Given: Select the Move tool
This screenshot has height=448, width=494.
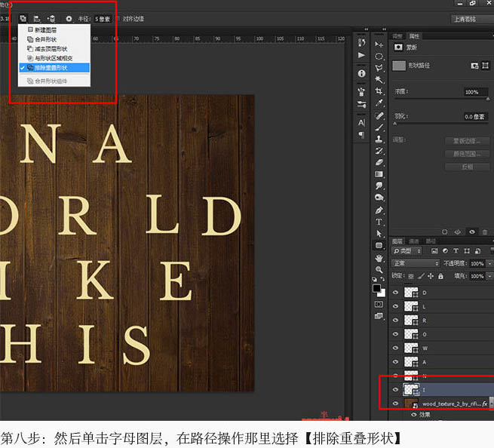Looking at the screenshot, I should point(379,44).
